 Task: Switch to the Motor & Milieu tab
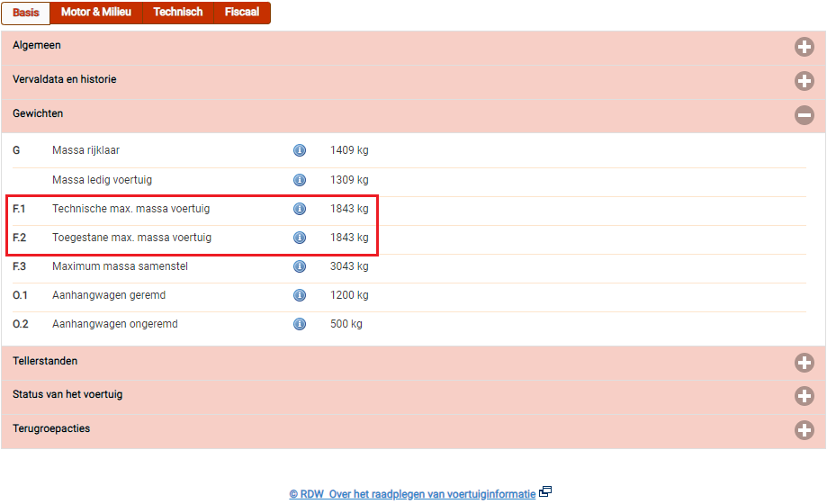coord(95,13)
